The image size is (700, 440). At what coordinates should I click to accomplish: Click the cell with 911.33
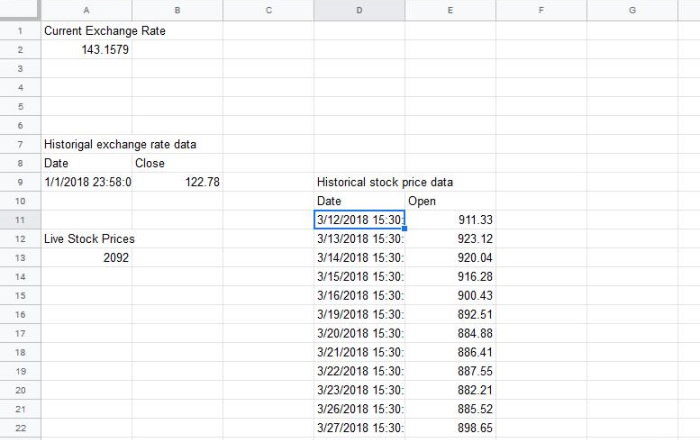coord(450,219)
